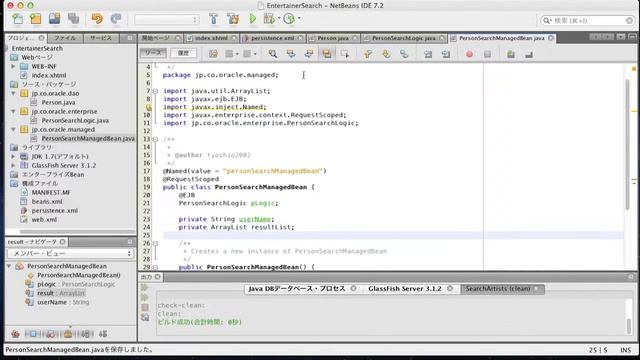Collapse the import block fold marker
640x360 pixels.
click(155, 91)
